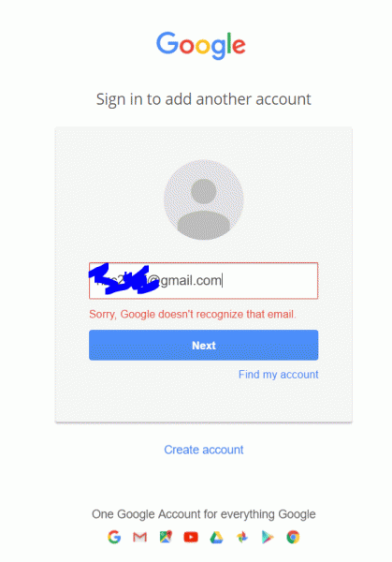Viewport: 392px width, 562px height.
Task: Click the red 'doesn't recognize that email' error message
Action: pos(192,315)
